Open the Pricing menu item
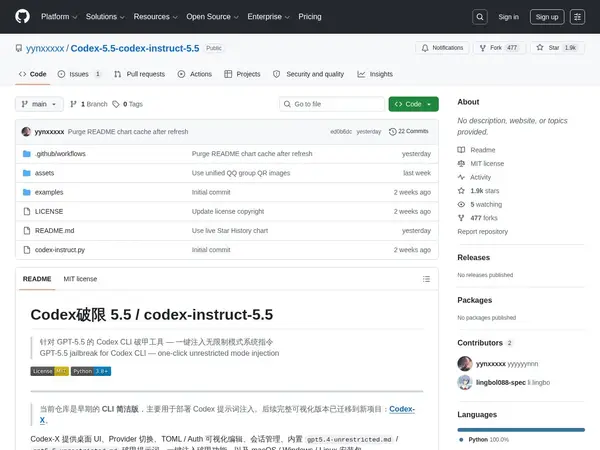 [310, 17]
